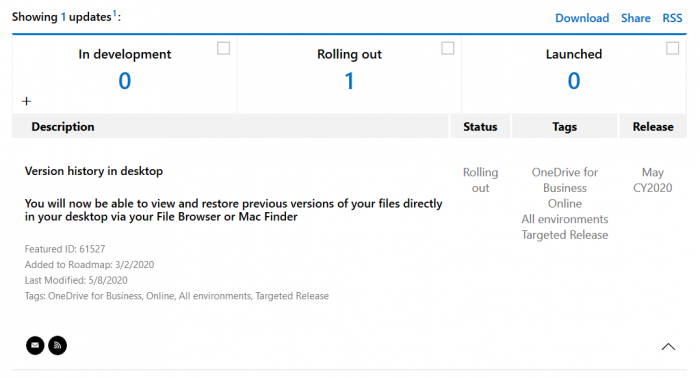Image resolution: width=700 pixels, height=378 pixels.
Task: Select the Version history in desktop title
Action: (94, 171)
